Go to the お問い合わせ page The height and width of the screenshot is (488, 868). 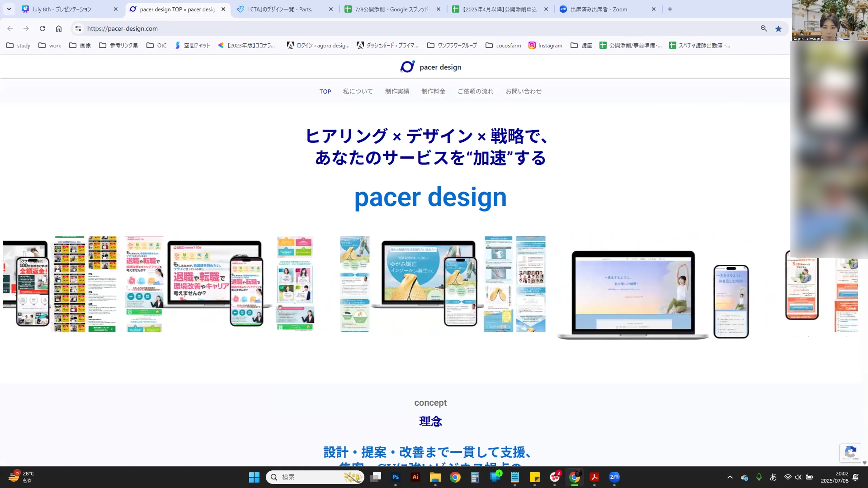pyautogui.click(x=524, y=91)
